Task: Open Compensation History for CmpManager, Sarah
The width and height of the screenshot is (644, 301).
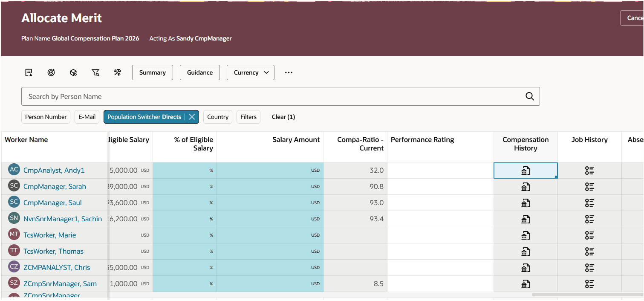Action: (526, 187)
